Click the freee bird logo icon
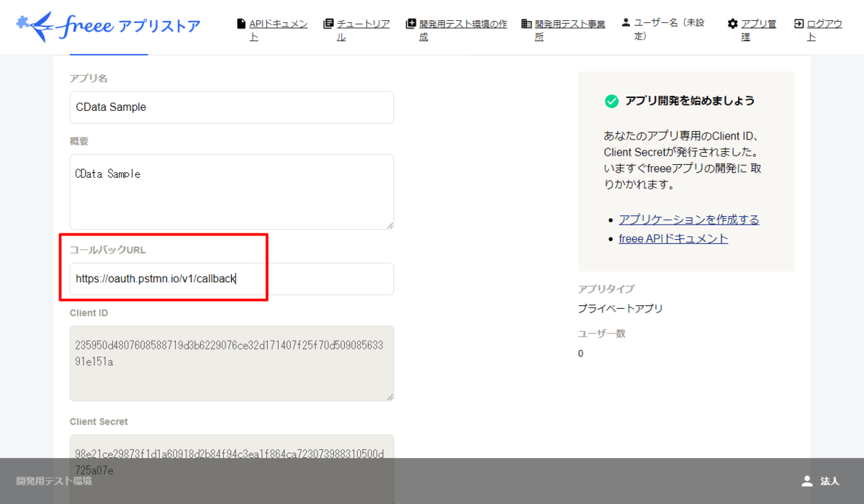 click(34, 26)
